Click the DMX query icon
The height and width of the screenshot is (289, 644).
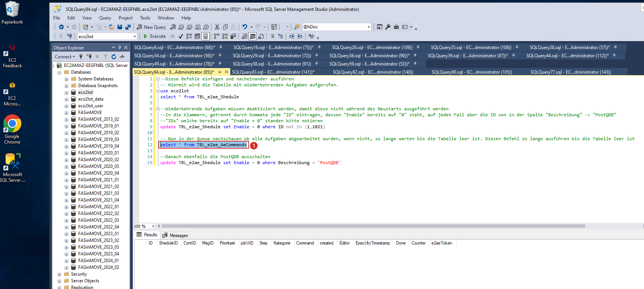tap(189, 27)
